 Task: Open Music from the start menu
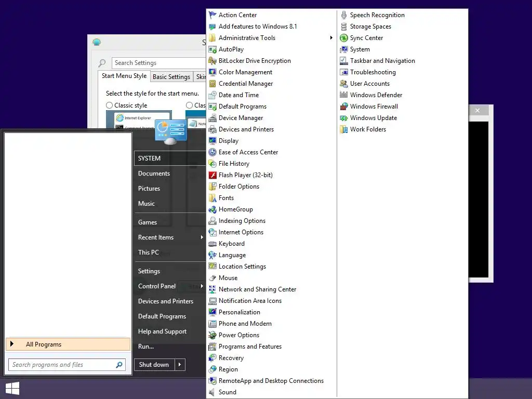(x=146, y=204)
